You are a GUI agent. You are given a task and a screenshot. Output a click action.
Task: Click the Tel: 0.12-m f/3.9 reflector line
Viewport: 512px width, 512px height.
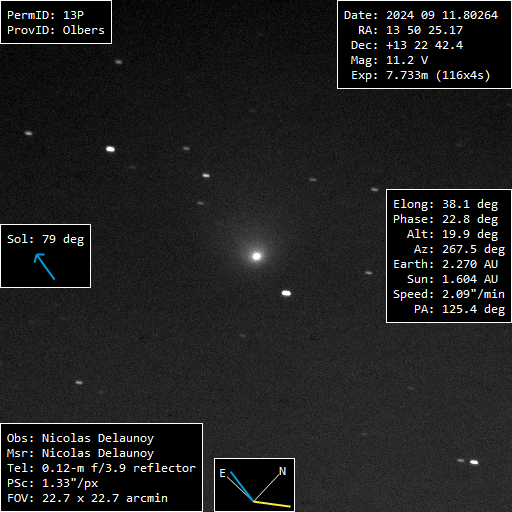pyautogui.click(x=101, y=468)
